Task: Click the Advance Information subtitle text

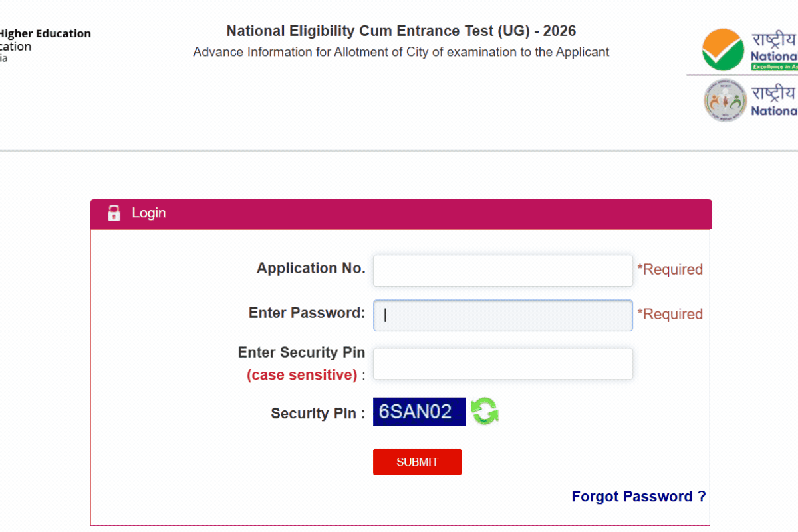Action: 400,51
